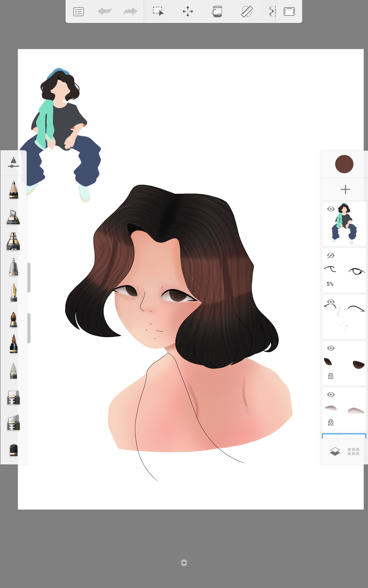Select the Pencil brush
Viewport: 368px width, 588px height.
point(14,190)
